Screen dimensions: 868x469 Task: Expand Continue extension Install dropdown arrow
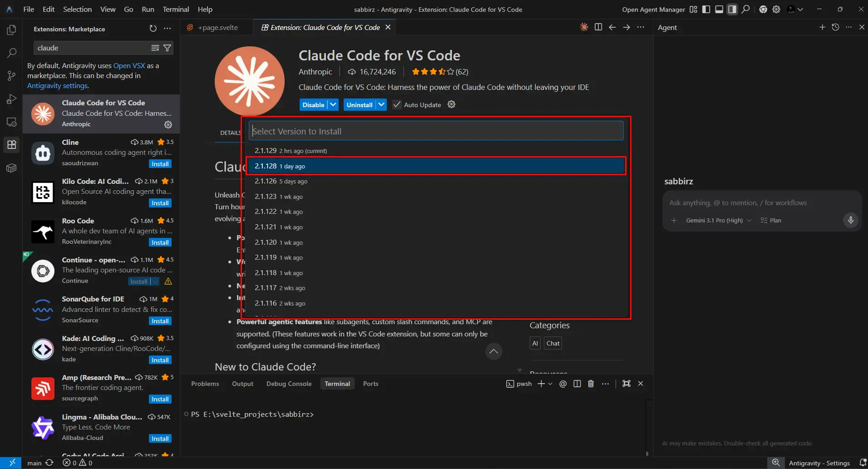pyautogui.click(x=155, y=281)
